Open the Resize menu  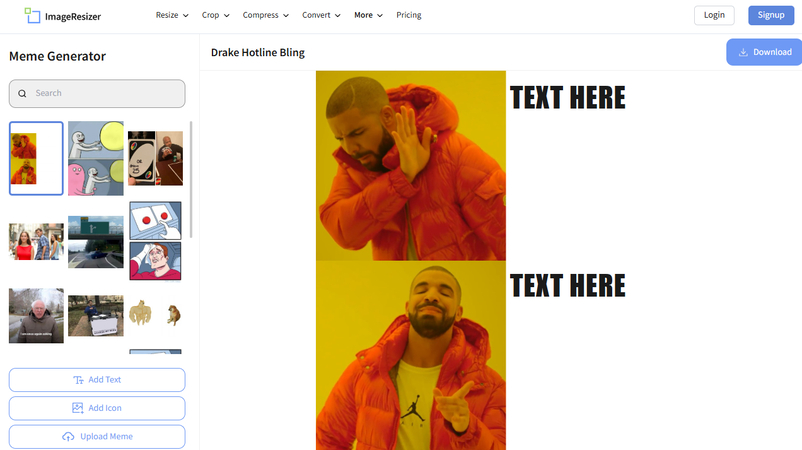172,15
